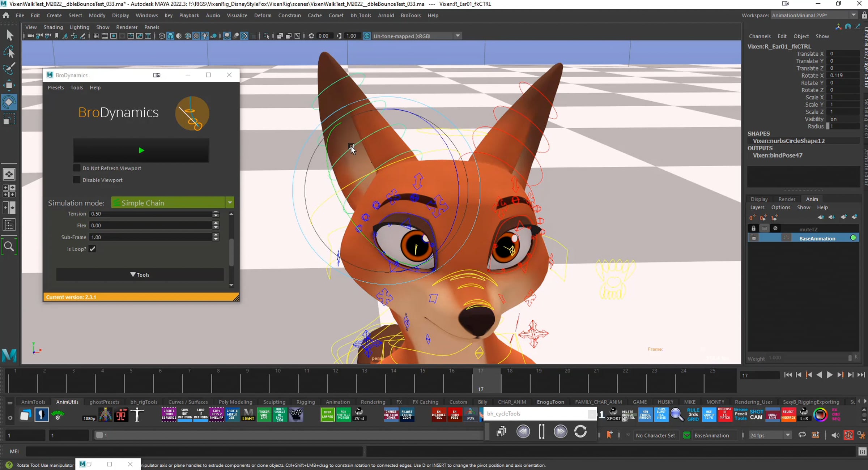Screen dimensions: 868x470
Task: Open the color wheel shelf icon
Action: coord(820,415)
